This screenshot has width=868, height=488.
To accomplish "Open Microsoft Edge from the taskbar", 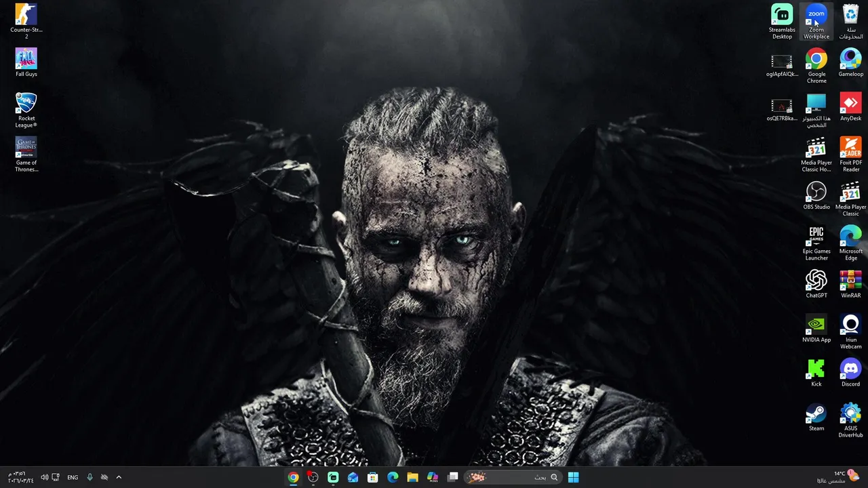I will [393, 477].
